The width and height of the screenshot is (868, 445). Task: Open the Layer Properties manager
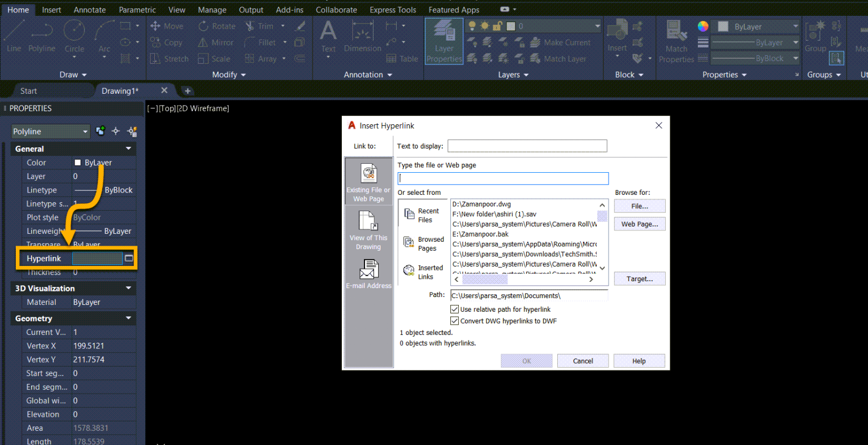(x=444, y=41)
